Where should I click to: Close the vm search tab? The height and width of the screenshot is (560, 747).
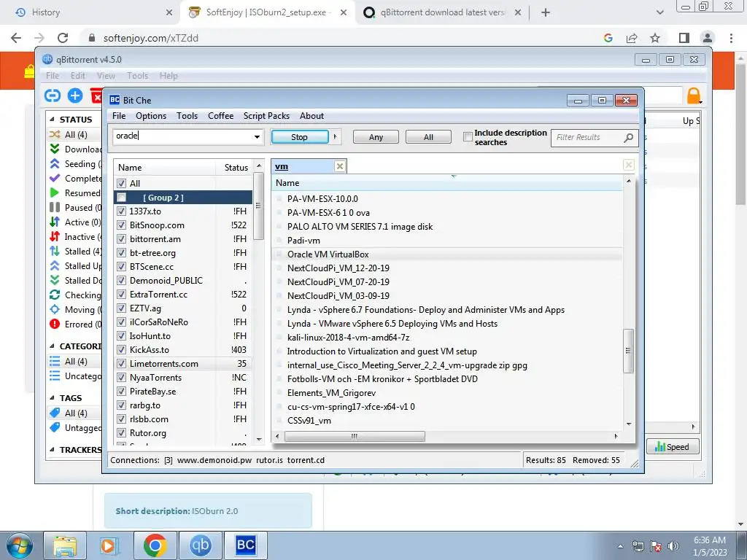(x=340, y=166)
